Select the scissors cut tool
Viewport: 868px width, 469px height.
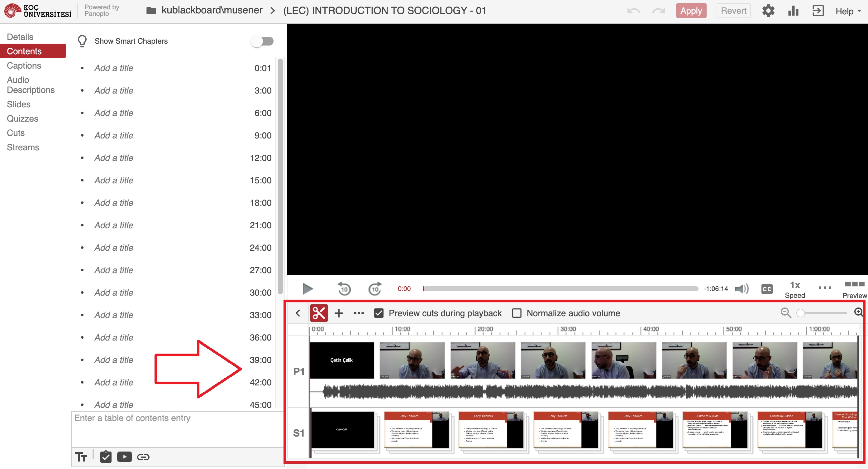[318, 313]
